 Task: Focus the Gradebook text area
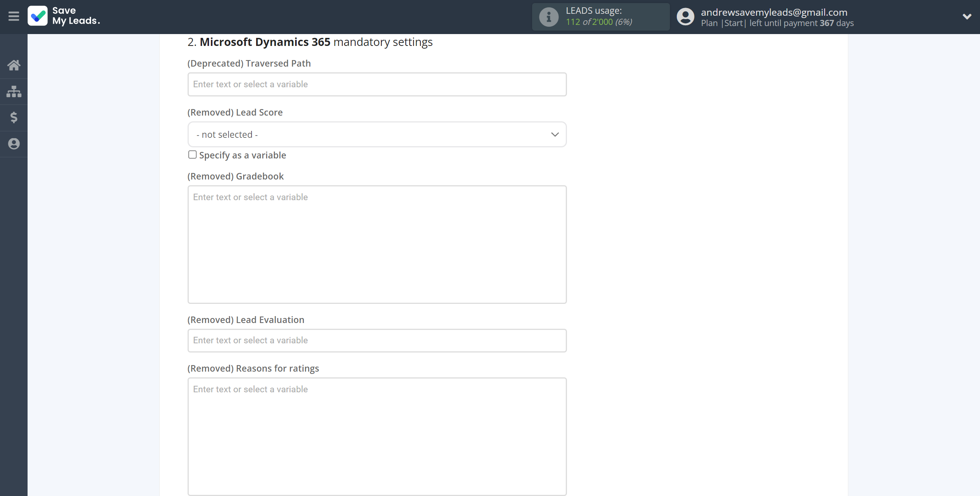pyautogui.click(x=377, y=245)
